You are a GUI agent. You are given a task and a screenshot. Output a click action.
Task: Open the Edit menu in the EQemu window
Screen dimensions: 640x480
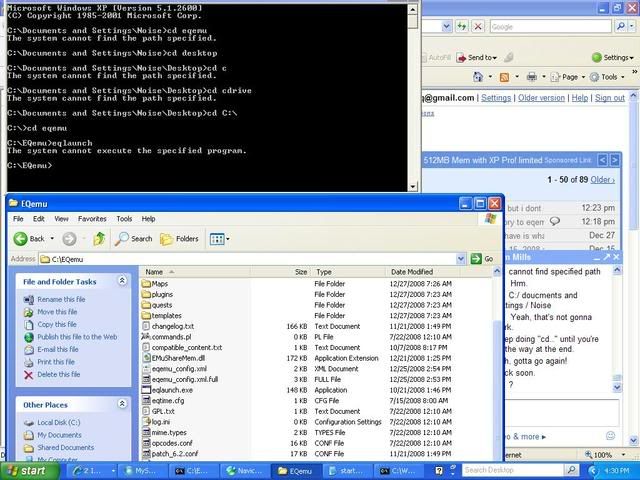(39, 219)
